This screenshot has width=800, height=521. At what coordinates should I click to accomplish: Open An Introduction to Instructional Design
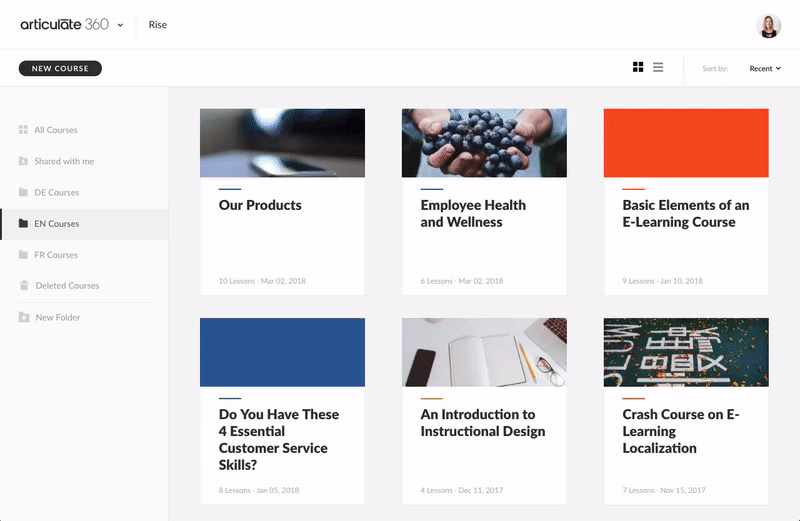click(483, 423)
